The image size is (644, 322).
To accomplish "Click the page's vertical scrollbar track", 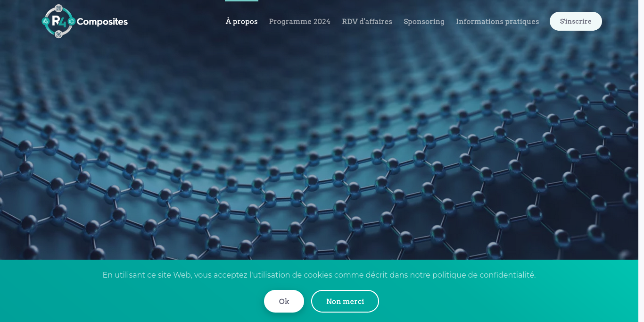I will (x=641, y=142).
